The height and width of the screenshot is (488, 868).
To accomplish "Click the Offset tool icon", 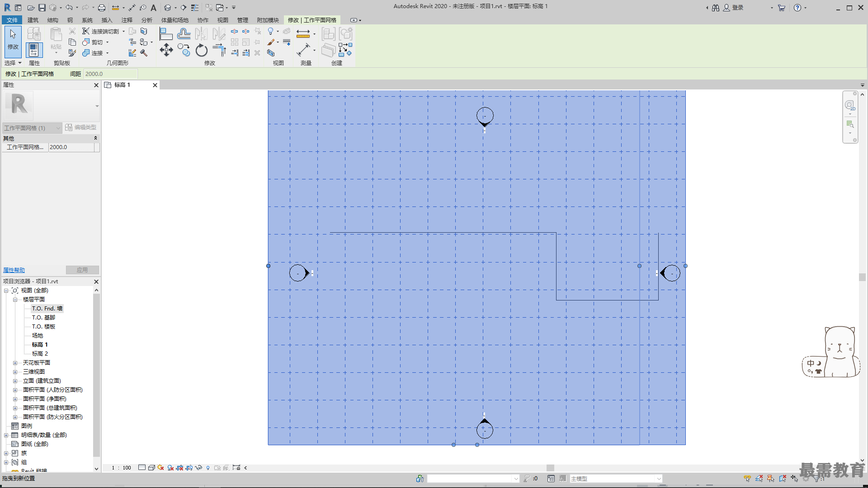I will (184, 33).
